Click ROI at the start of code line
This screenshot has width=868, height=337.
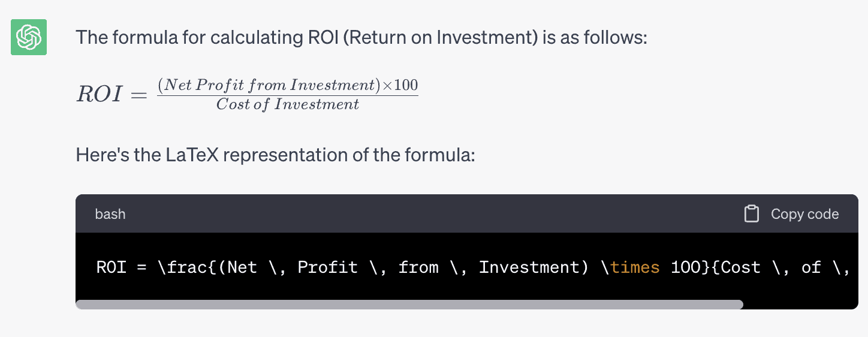111,267
